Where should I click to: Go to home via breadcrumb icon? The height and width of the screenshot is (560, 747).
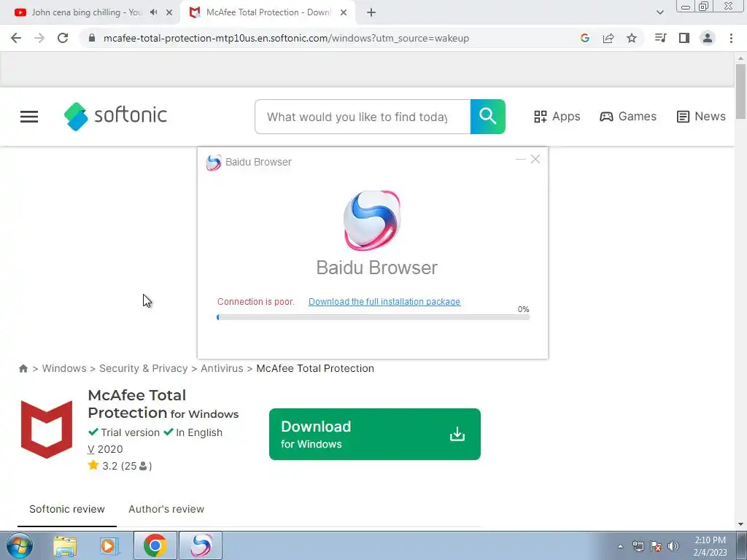click(x=23, y=368)
